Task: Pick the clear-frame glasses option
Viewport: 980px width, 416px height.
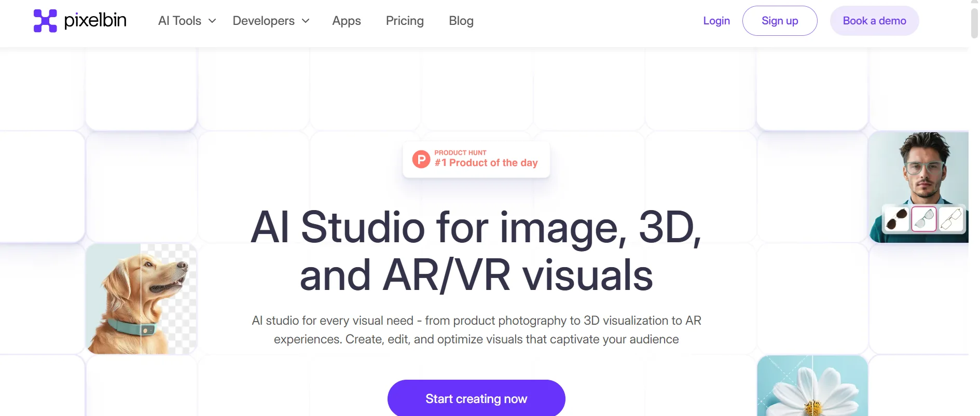Action: [950, 219]
